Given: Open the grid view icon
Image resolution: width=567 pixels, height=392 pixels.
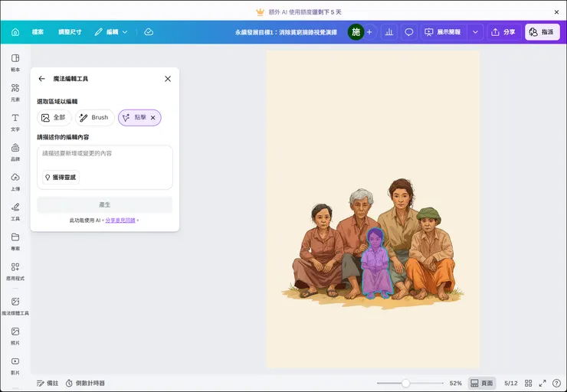Looking at the screenshot, I should 529,383.
